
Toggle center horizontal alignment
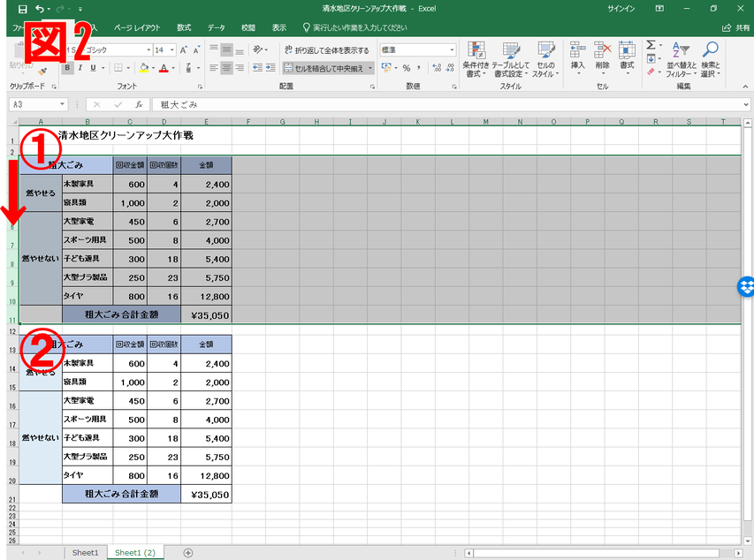tap(226, 68)
